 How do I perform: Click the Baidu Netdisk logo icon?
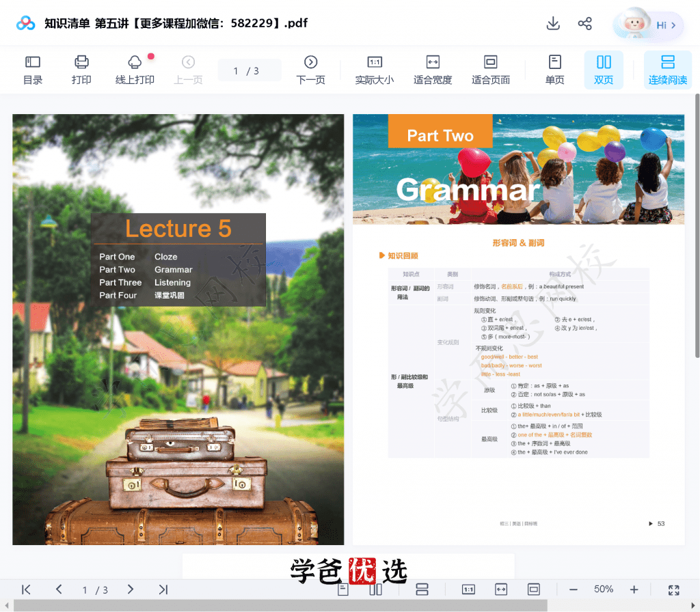(25, 23)
